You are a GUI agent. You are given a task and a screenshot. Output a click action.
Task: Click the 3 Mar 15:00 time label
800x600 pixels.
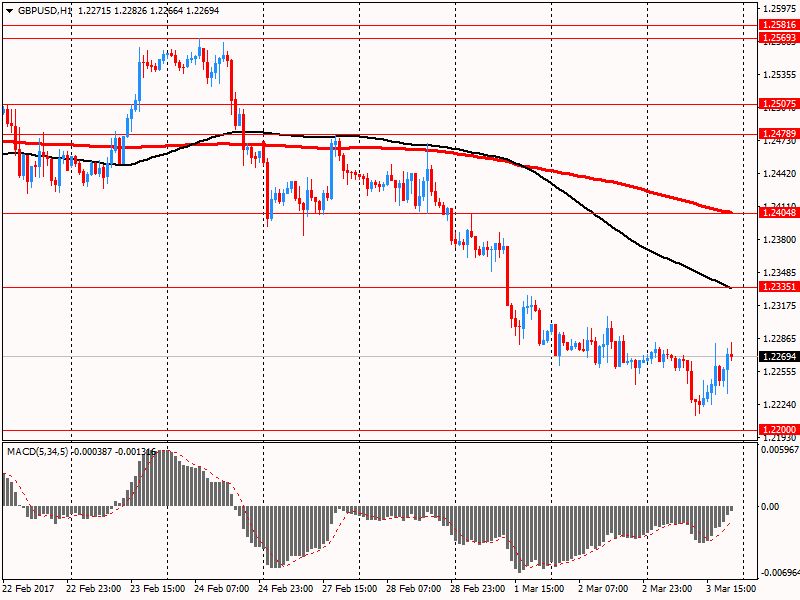point(731,589)
